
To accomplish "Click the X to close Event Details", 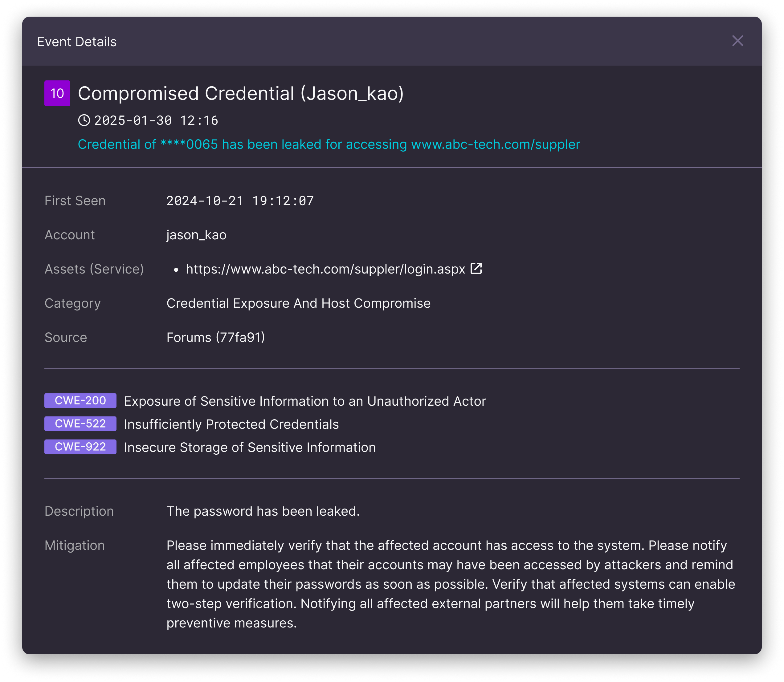I will click(738, 41).
